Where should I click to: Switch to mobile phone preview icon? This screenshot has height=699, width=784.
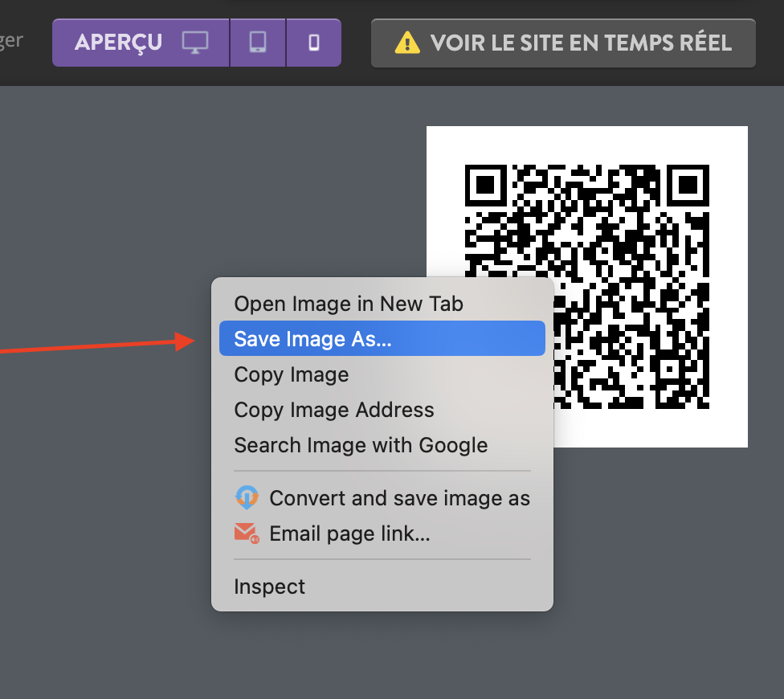314,43
